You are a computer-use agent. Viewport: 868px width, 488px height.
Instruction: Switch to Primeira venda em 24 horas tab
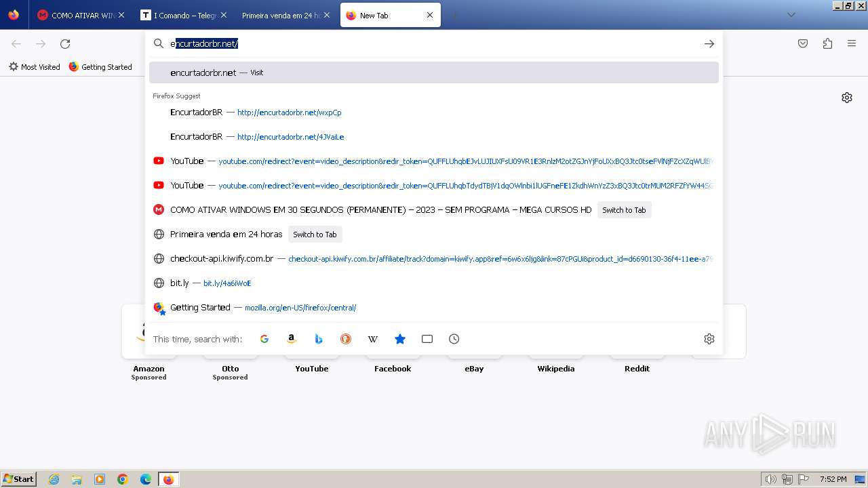pos(285,15)
